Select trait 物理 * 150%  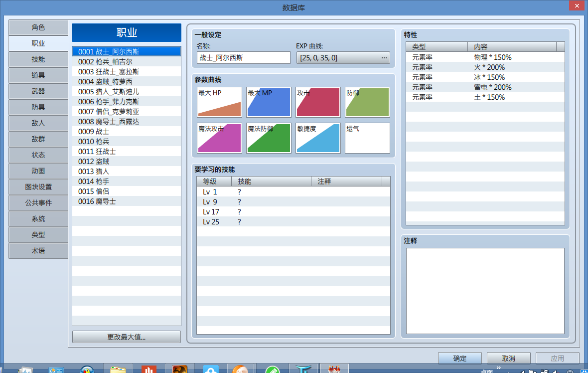coord(485,57)
